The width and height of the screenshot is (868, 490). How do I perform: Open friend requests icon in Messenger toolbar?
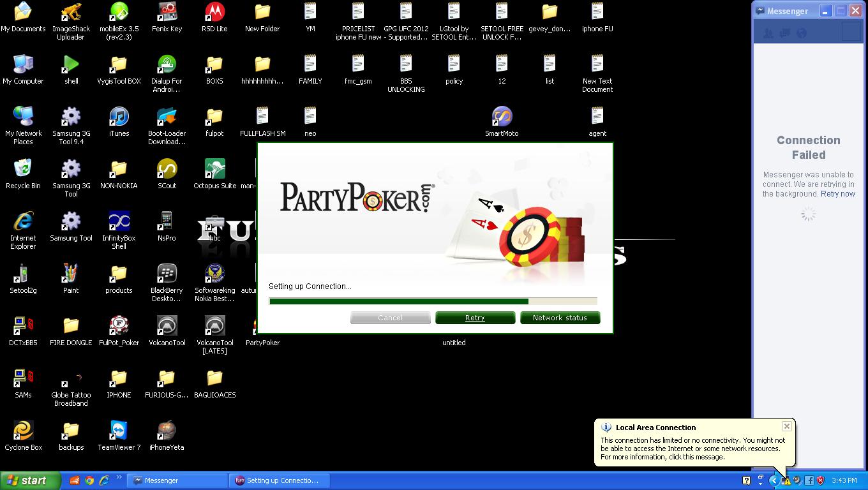click(x=768, y=33)
